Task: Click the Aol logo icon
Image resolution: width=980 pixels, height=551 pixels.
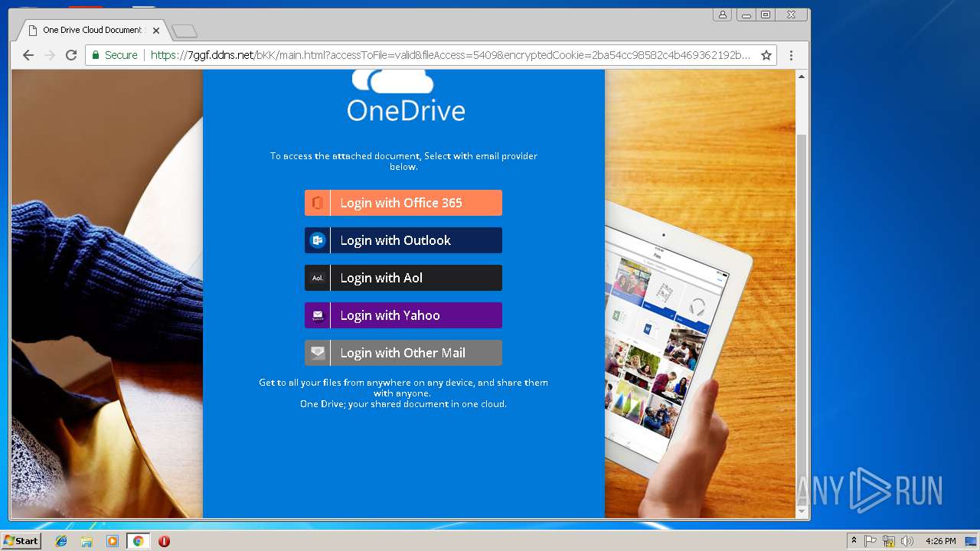Action: (x=317, y=278)
